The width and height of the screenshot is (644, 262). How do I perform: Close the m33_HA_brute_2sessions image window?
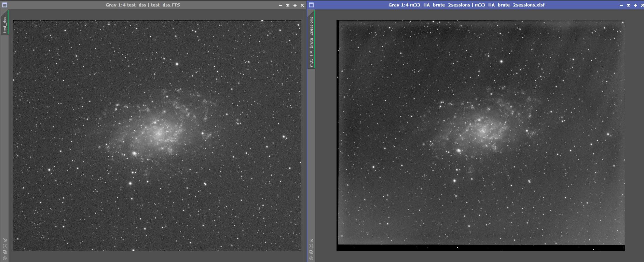click(642, 5)
